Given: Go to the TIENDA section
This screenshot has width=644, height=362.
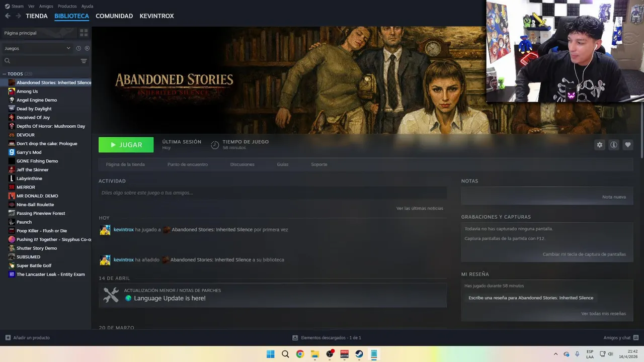Looking at the screenshot, I should click(37, 16).
